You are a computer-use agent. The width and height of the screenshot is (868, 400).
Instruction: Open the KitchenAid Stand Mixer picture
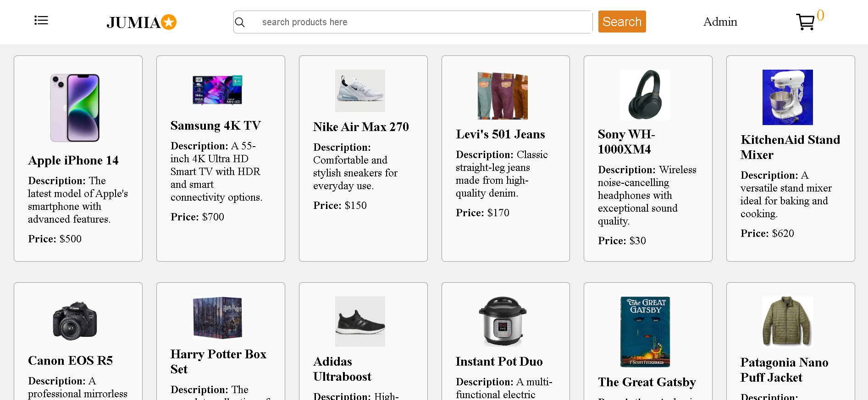[x=787, y=97]
